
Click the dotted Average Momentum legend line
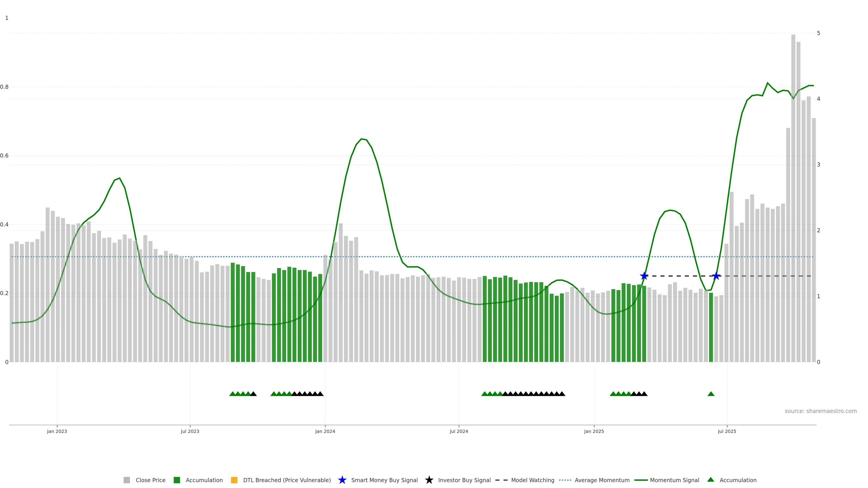[565, 480]
